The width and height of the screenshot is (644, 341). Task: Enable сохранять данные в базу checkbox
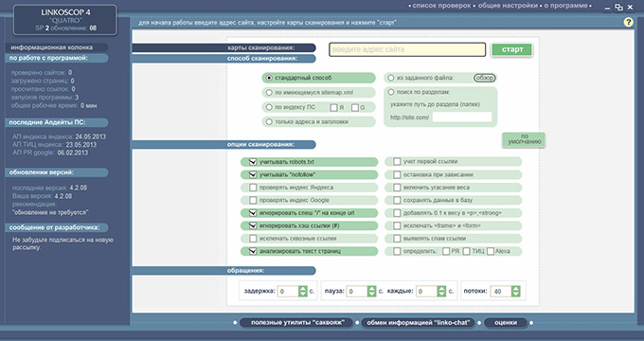pos(397,201)
